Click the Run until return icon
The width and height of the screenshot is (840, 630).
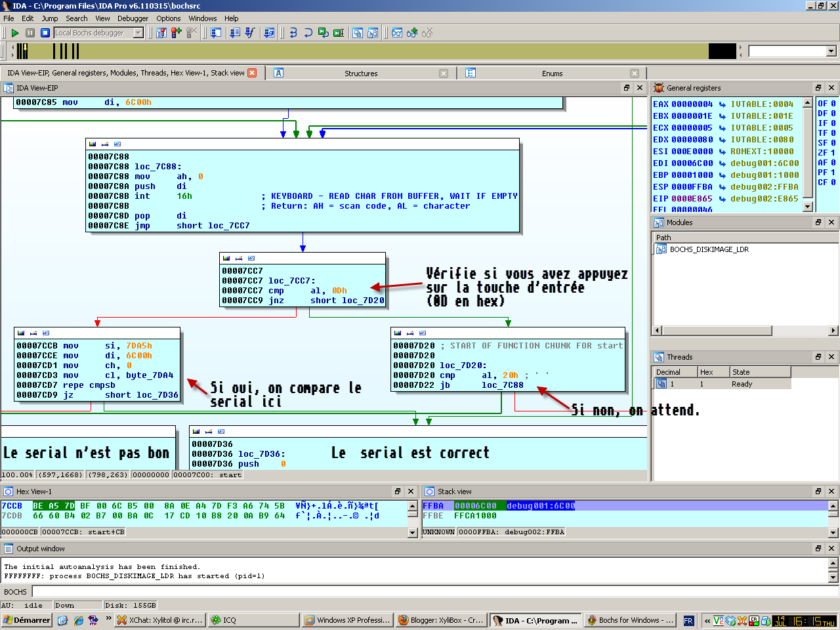[x=324, y=33]
